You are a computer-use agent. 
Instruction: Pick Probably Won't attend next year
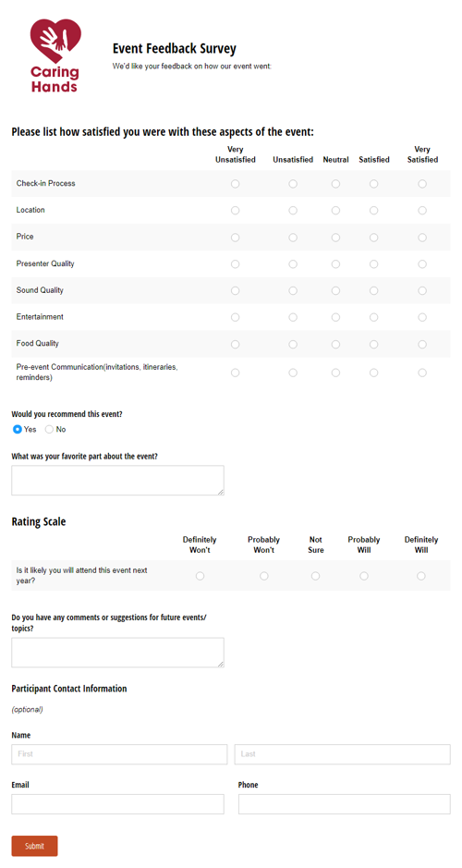264,576
